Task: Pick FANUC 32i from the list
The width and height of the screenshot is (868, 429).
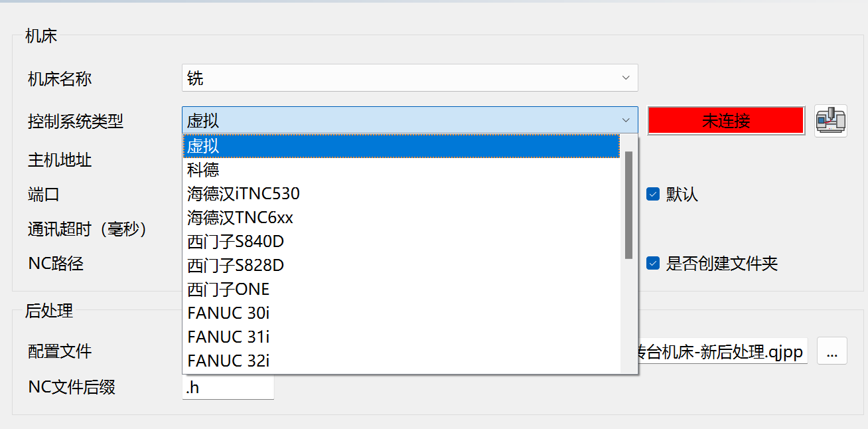Action: pos(401,361)
